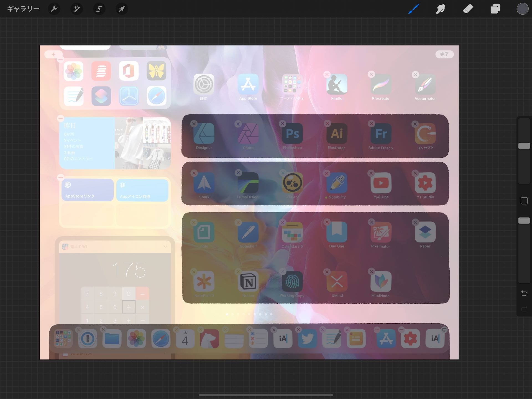The height and width of the screenshot is (399, 532).
Task: Open the LumaFusion icon
Action: [x=248, y=183]
